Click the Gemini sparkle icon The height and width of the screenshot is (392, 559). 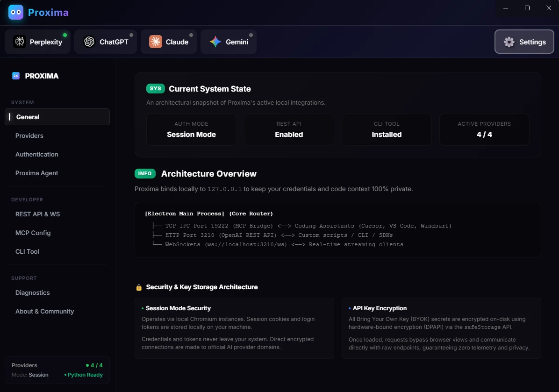click(x=215, y=42)
